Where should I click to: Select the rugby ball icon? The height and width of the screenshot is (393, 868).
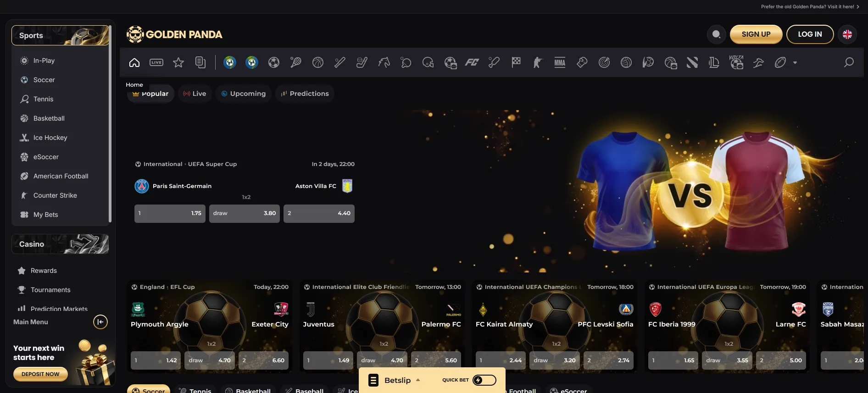(x=780, y=62)
